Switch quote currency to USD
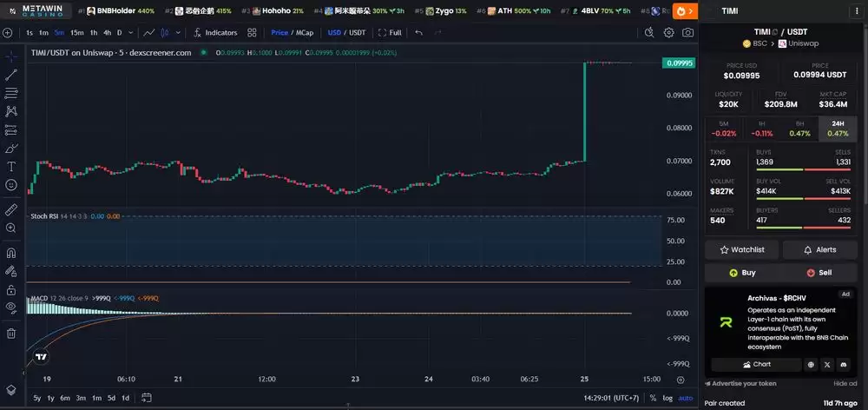Screen dimensions: 868x410 tap(334, 33)
